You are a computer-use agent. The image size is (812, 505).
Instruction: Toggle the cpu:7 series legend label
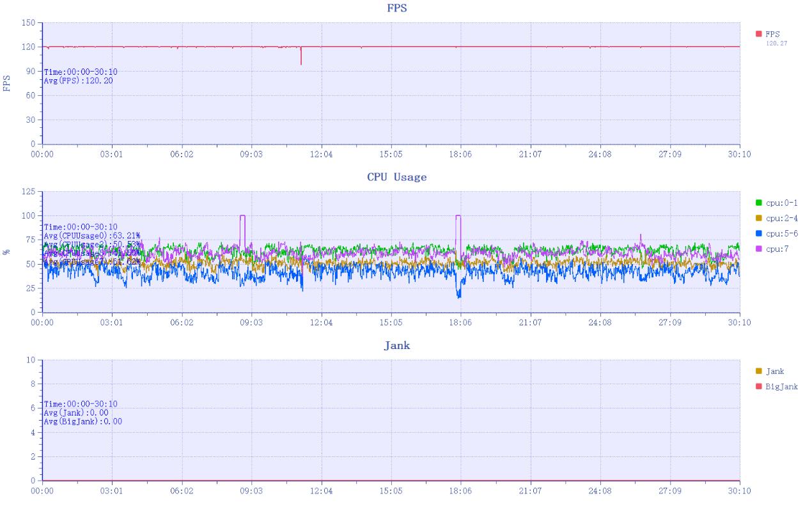pyautogui.click(x=777, y=249)
